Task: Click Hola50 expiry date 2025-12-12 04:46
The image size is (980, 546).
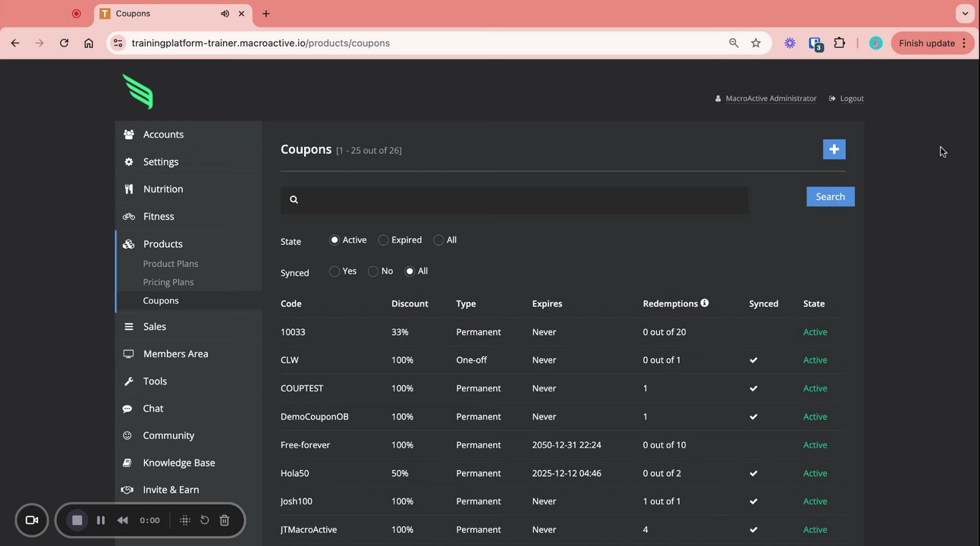Action: click(567, 473)
